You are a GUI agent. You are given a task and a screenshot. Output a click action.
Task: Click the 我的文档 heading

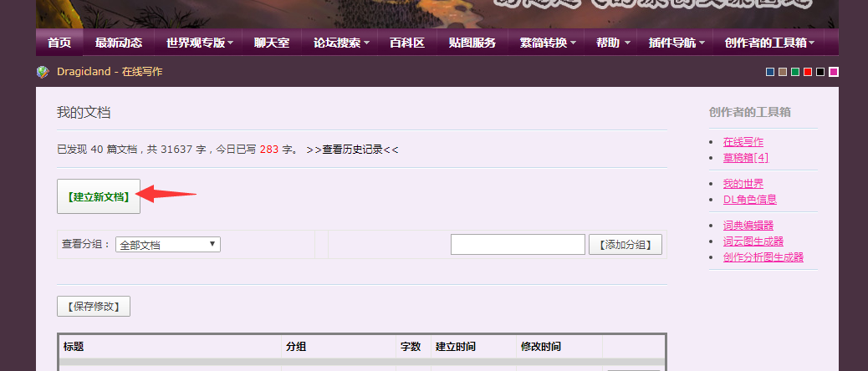tap(84, 113)
